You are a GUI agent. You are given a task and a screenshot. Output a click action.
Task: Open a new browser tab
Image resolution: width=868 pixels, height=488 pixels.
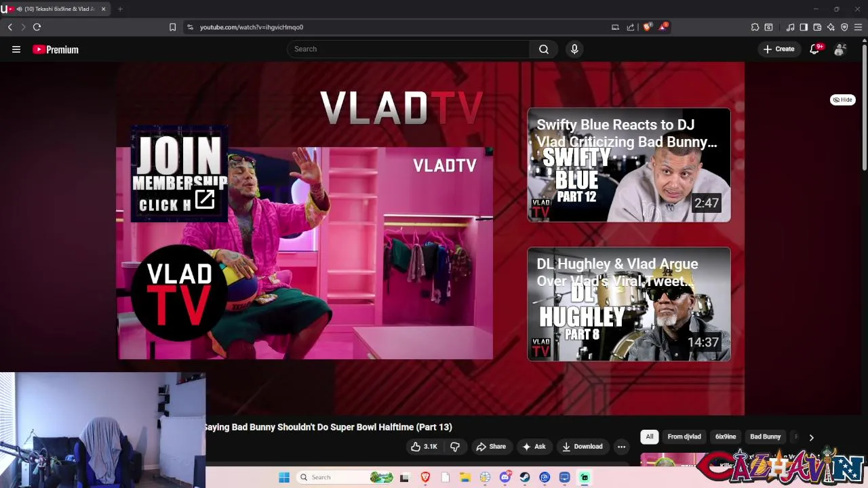(x=120, y=9)
